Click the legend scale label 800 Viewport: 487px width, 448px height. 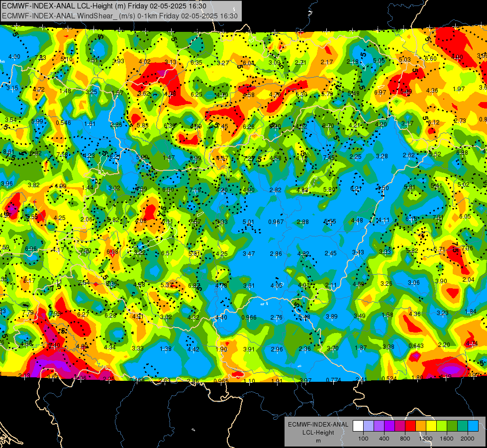405,439
